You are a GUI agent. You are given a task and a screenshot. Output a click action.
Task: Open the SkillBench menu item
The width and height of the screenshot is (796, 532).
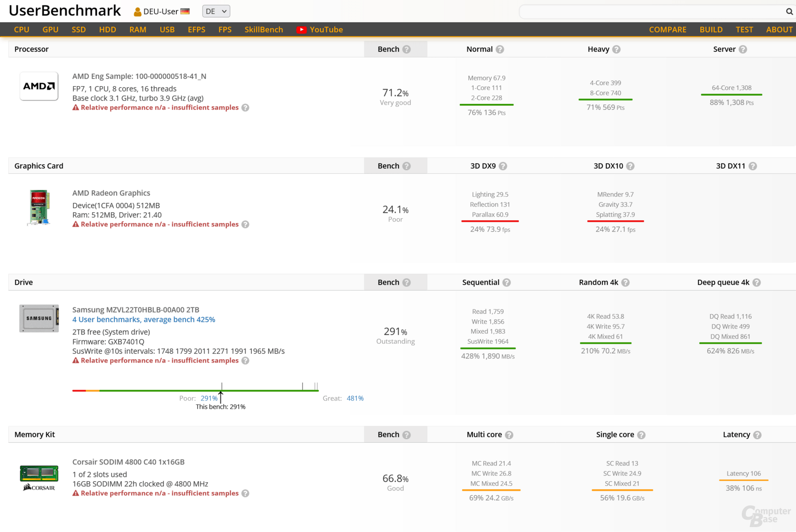pyautogui.click(x=264, y=30)
